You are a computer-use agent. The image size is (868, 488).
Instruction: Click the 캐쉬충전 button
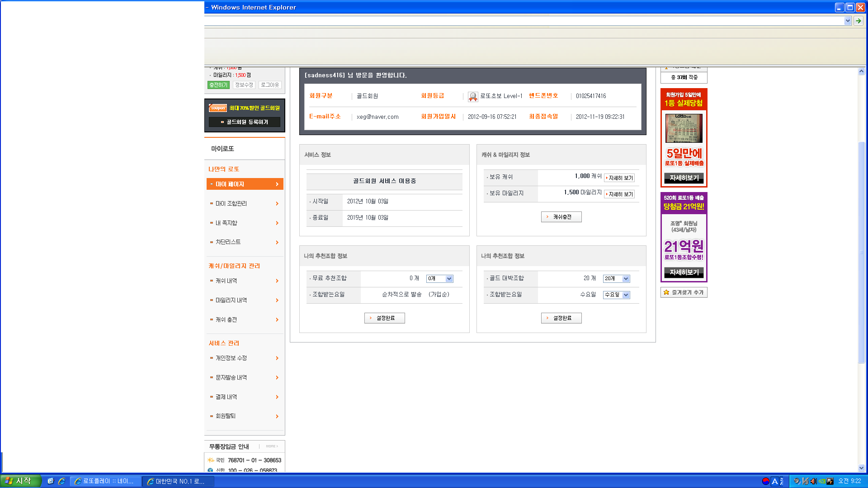pyautogui.click(x=561, y=217)
